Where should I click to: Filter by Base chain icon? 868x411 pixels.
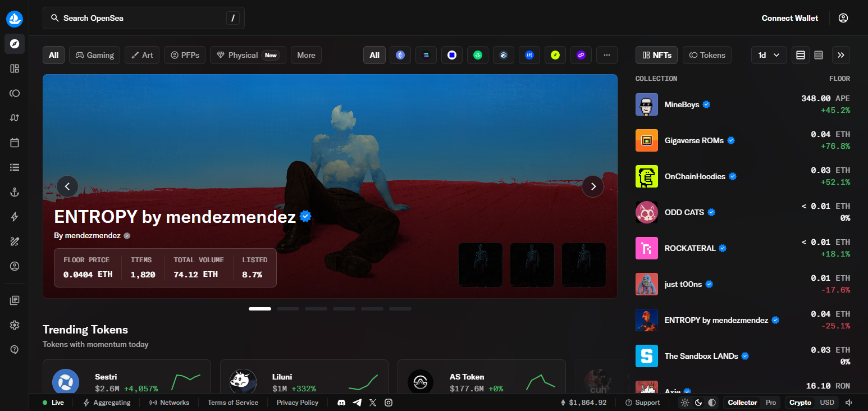(452, 55)
